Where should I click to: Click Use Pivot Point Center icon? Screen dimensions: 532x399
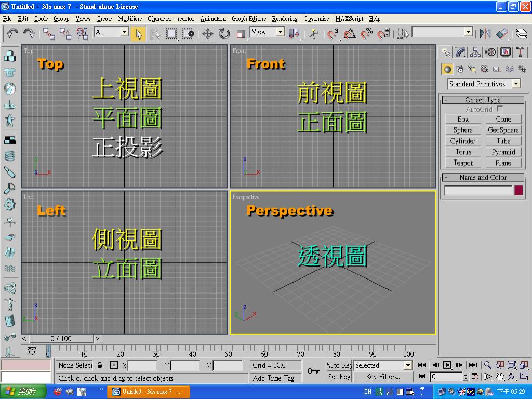[x=294, y=34]
